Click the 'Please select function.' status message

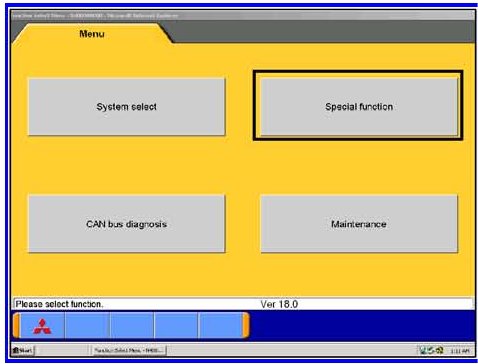[x=59, y=304]
